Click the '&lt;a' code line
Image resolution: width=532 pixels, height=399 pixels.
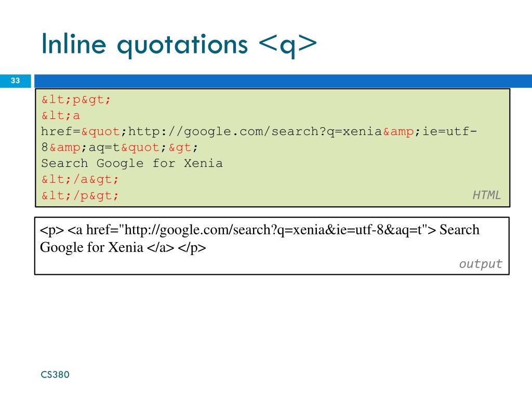(x=61, y=116)
